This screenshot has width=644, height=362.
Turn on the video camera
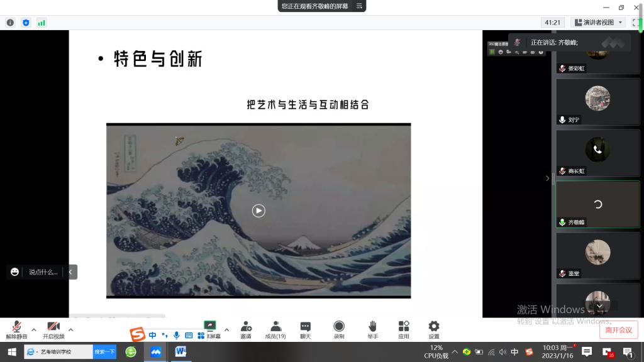pyautogui.click(x=53, y=329)
